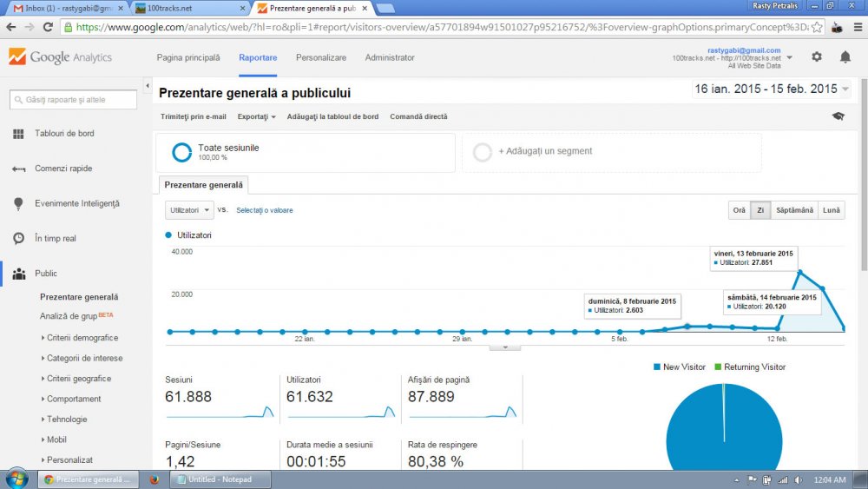
Task: Switch to the Inbox Gmail browser tab
Action: [67, 8]
